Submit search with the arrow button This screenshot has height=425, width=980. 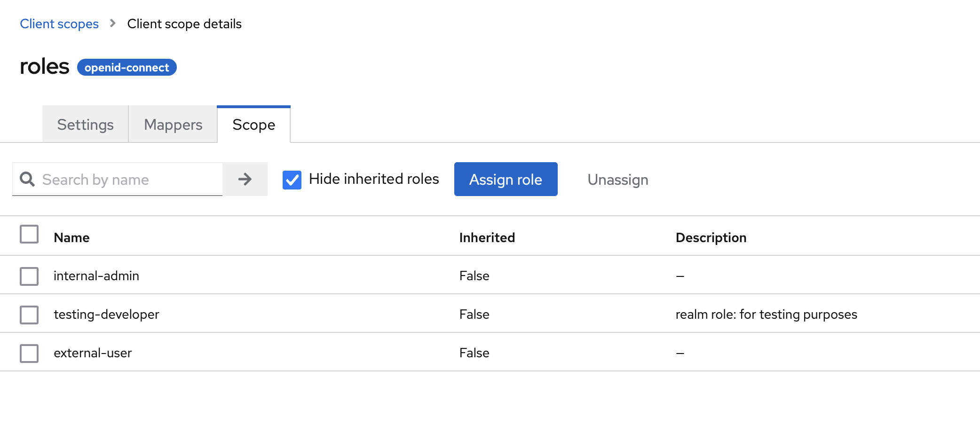245,179
